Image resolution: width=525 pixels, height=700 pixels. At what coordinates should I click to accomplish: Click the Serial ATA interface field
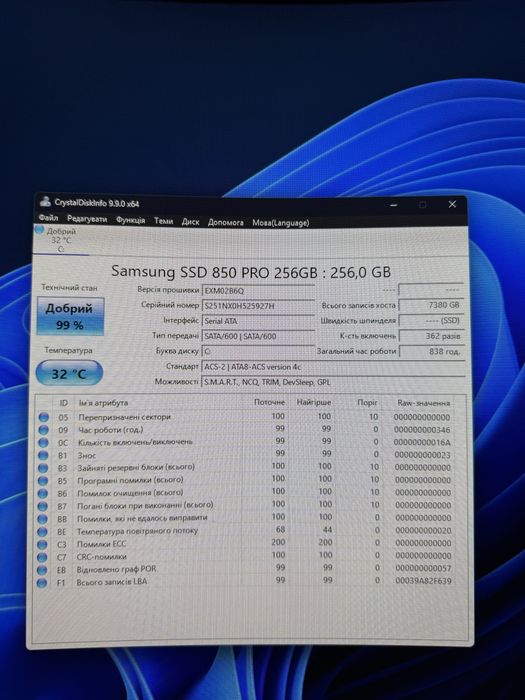258,321
